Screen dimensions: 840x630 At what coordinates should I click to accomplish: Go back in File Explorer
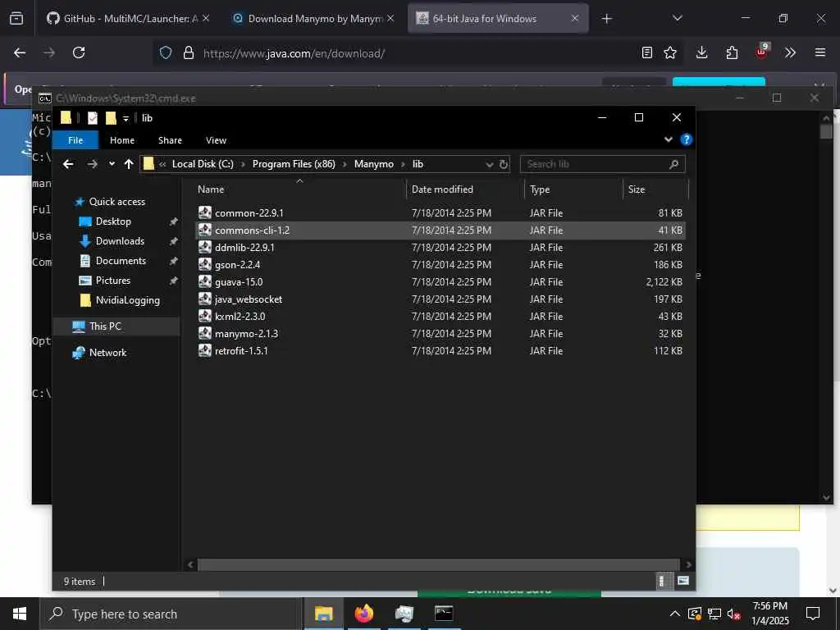point(68,164)
